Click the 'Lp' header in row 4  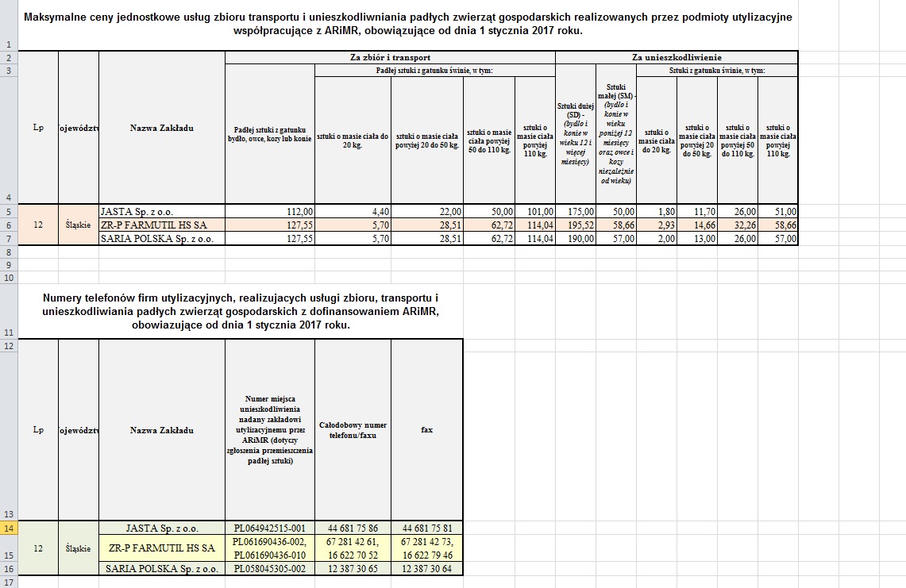coord(38,128)
